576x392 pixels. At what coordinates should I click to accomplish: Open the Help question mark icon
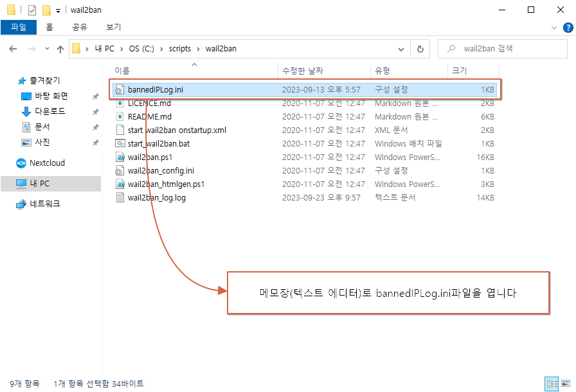click(568, 28)
